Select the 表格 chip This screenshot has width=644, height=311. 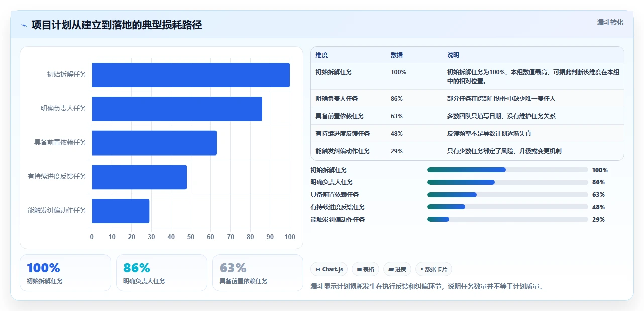point(365,269)
